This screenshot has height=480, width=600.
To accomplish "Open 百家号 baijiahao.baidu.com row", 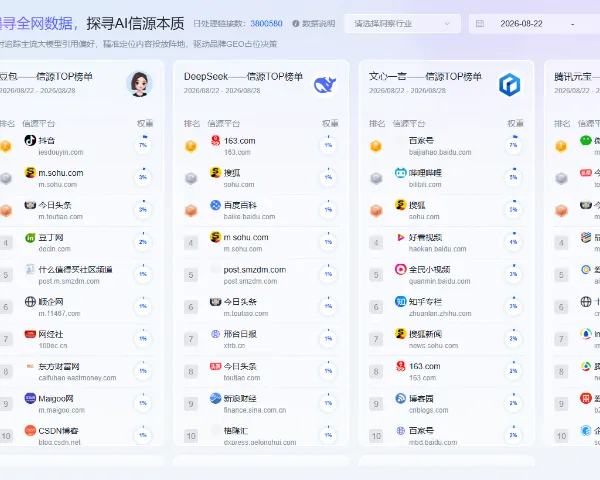I will pyautogui.click(x=446, y=146).
